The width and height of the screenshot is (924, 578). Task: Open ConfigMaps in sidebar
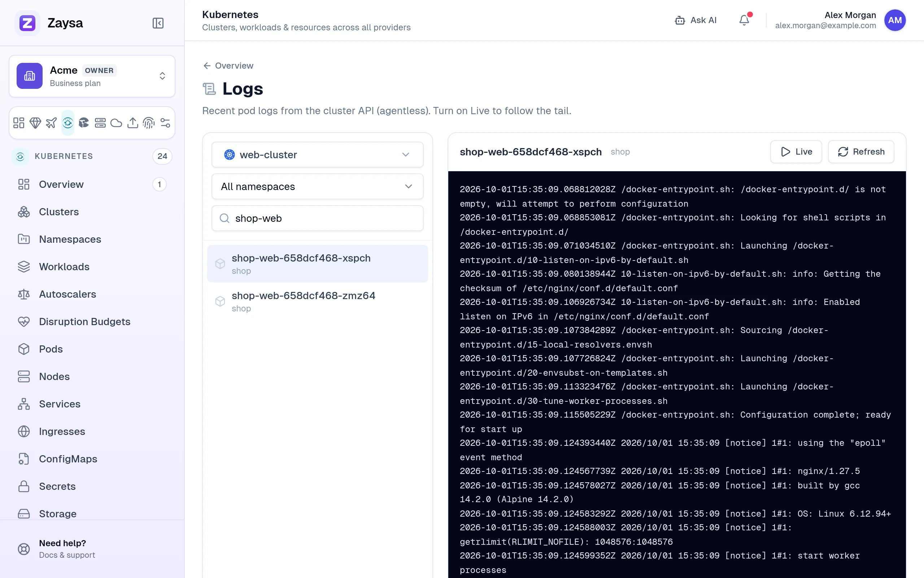(x=92, y=459)
